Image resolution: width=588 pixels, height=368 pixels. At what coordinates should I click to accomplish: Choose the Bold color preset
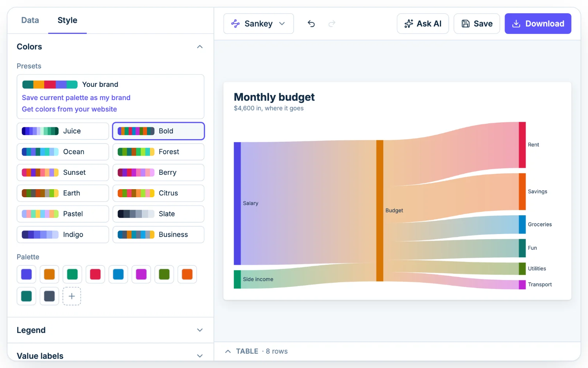158,131
